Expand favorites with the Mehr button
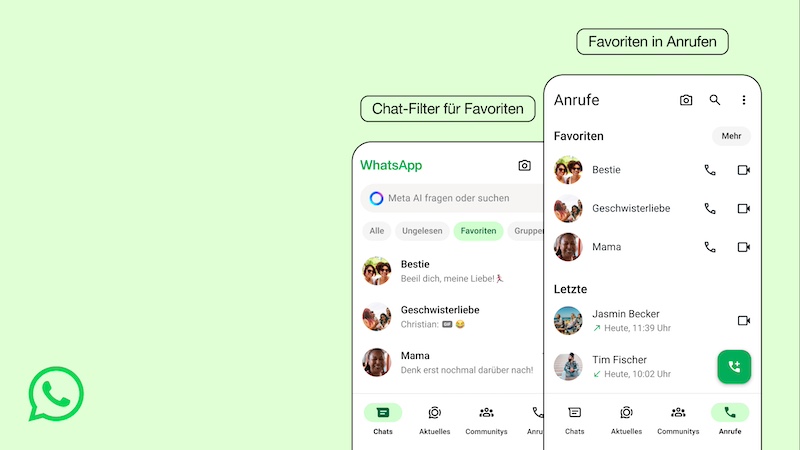 (731, 136)
